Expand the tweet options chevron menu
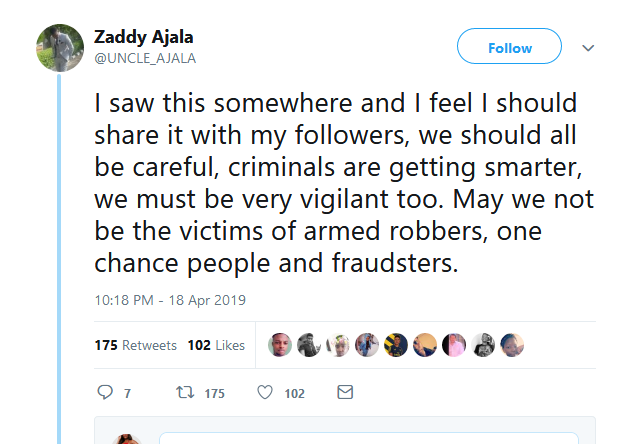Screen dimensions: 636x444 588,48
